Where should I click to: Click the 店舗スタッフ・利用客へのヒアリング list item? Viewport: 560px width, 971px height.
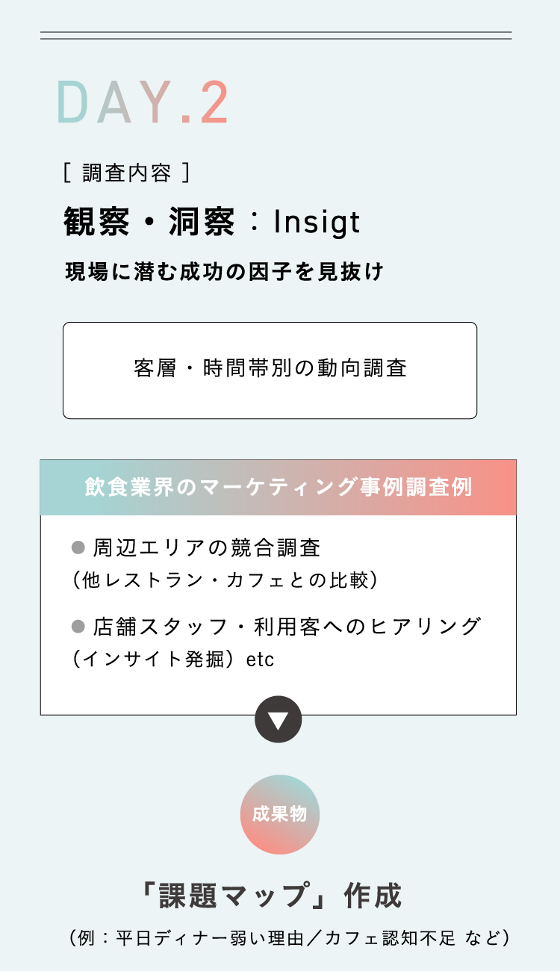coord(287,626)
